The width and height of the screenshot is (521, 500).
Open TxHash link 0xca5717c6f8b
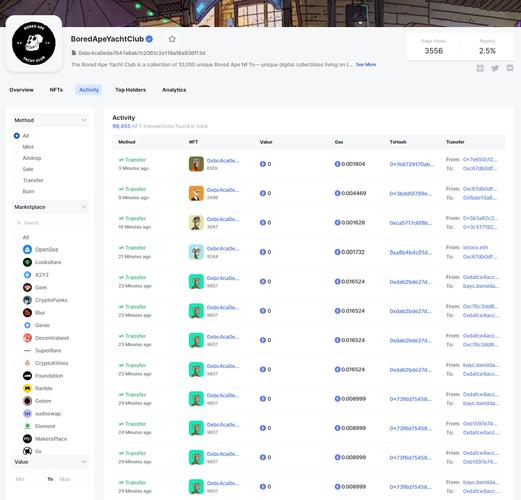click(x=411, y=223)
